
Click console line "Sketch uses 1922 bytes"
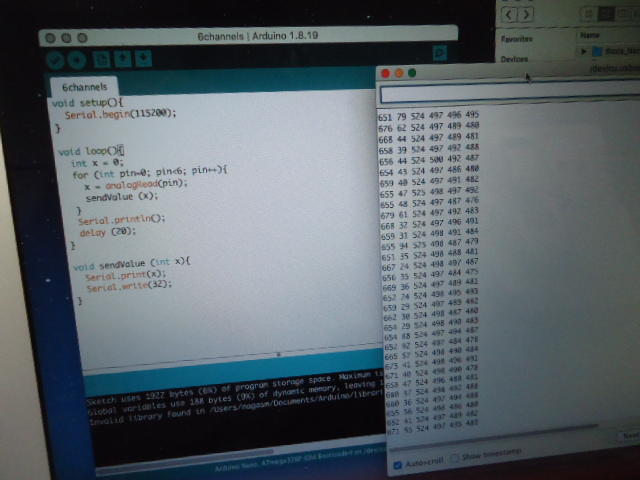[235, 388]
